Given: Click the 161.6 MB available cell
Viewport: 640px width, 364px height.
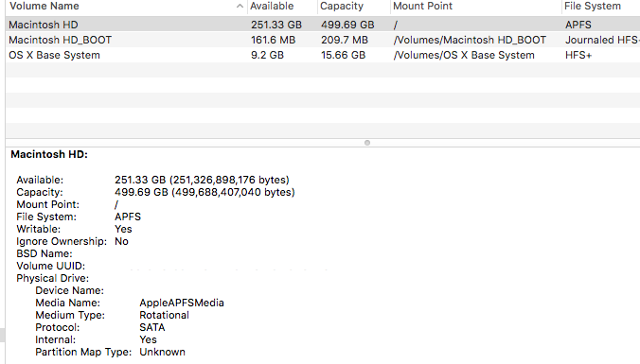Looking at the screenshot, I should pyautogui.click(x=273, y=40).
